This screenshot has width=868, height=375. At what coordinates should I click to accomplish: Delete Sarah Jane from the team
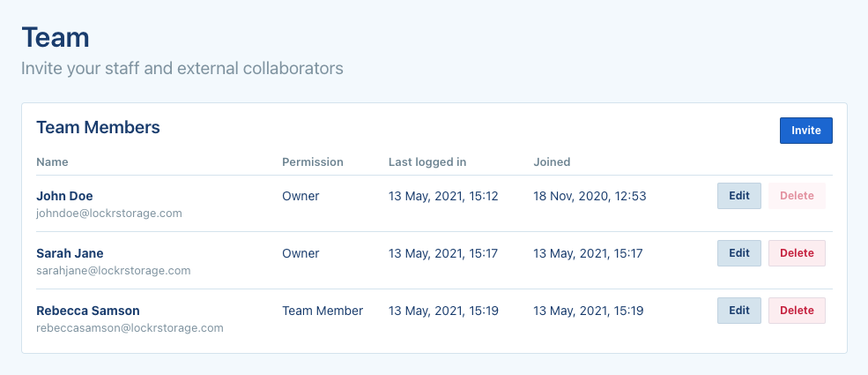click(797, 253)
